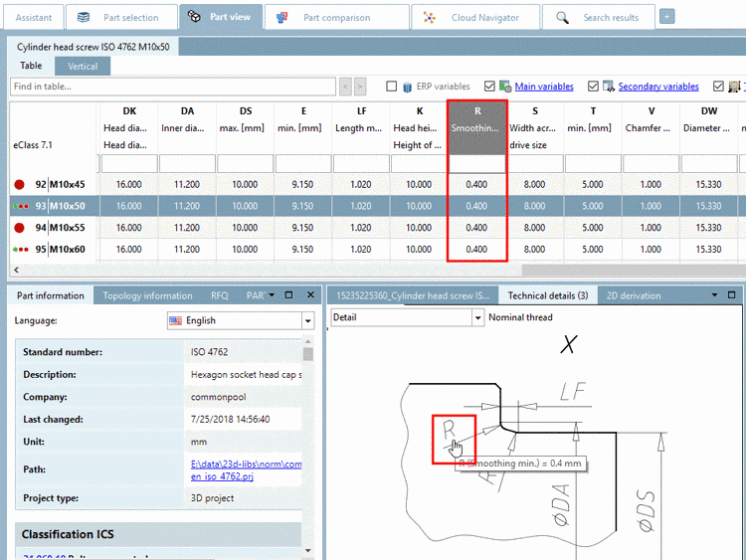Go to previous find result arrow
746x560 pixels.
[345, 87]
